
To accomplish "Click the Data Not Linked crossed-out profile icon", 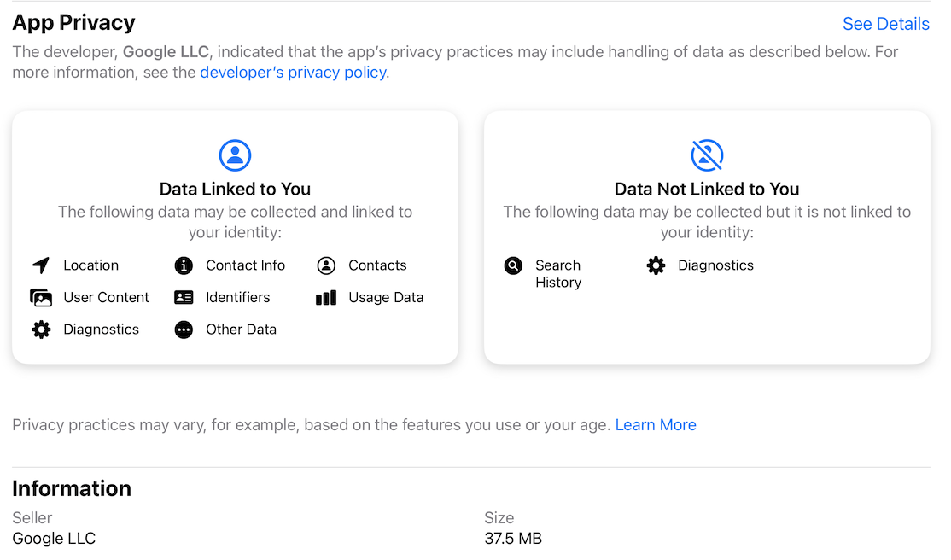I will click(x=707, y=155).
